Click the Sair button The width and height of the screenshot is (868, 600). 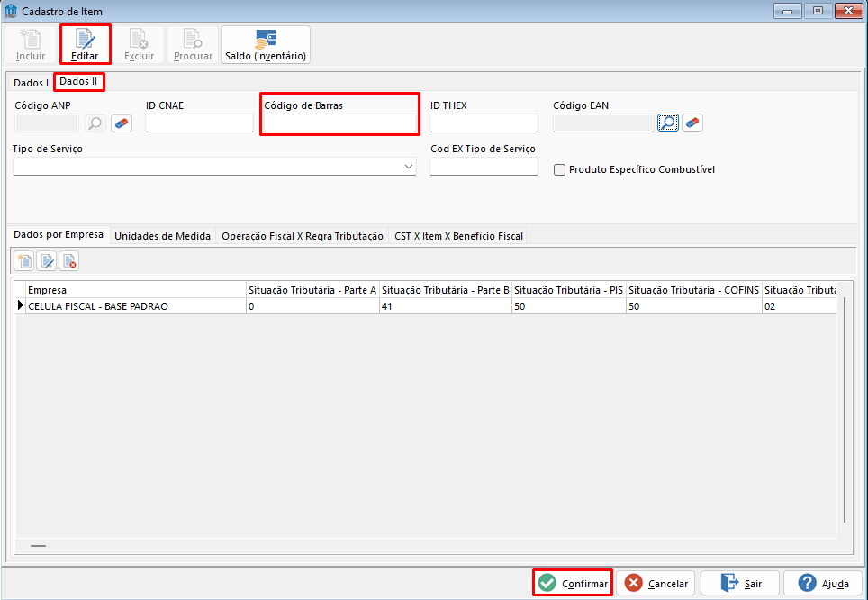740,583
